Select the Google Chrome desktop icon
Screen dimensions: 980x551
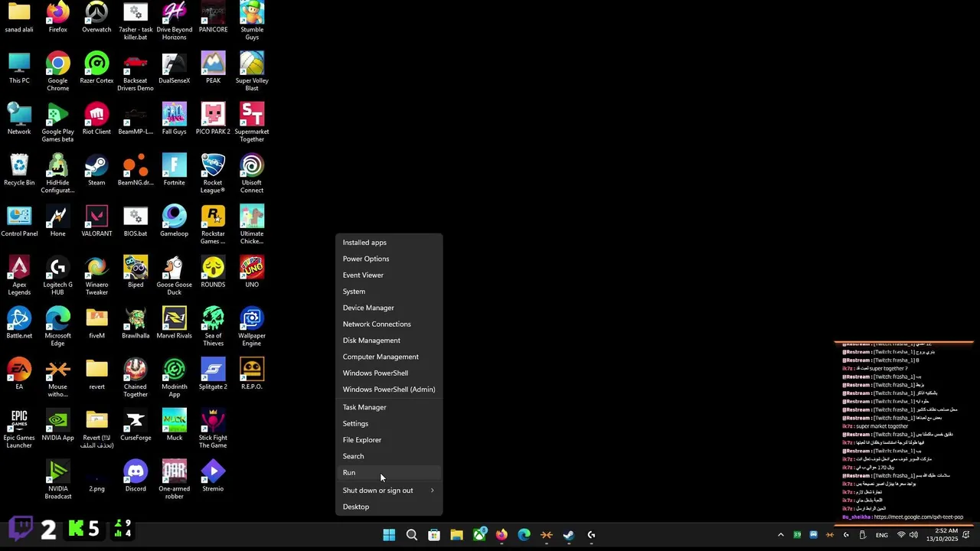[x=57, y=71]
